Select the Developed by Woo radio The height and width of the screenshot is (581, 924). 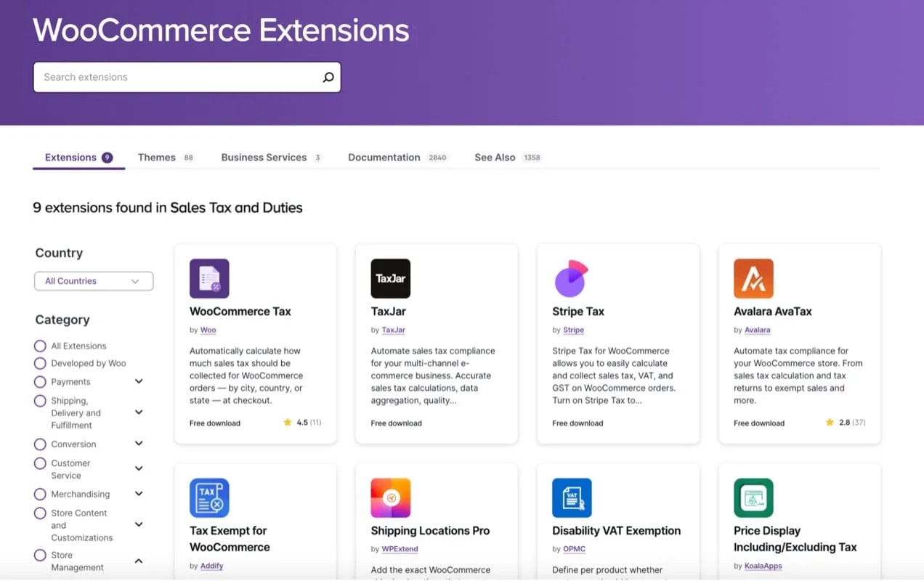[x=40, y=363]
